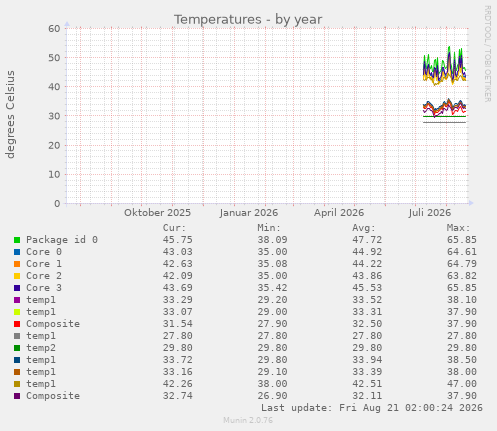Click the dark green temp2 legend swatch
Image resolution: width=497 pixels, height=431 pixels.
[x=17, y=348]
